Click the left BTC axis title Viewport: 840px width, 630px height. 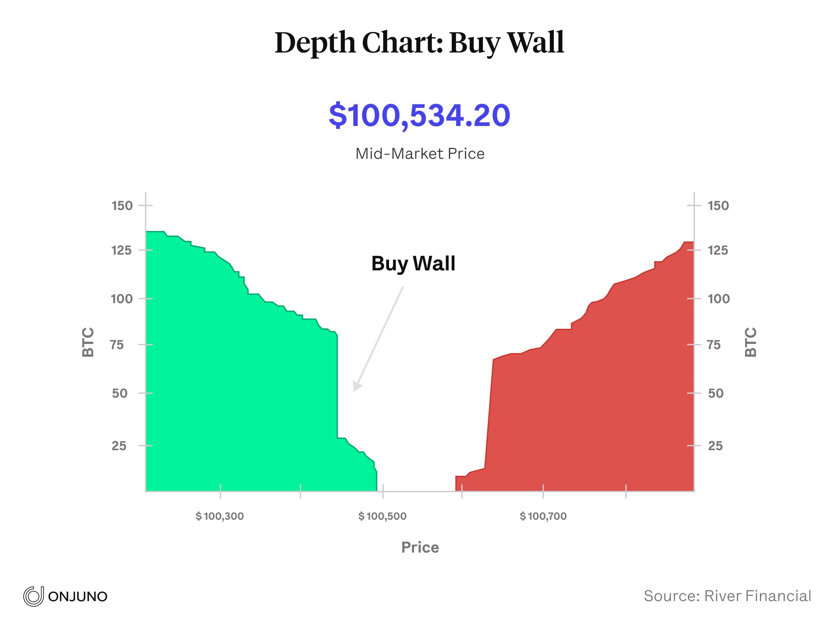point(88,342)
